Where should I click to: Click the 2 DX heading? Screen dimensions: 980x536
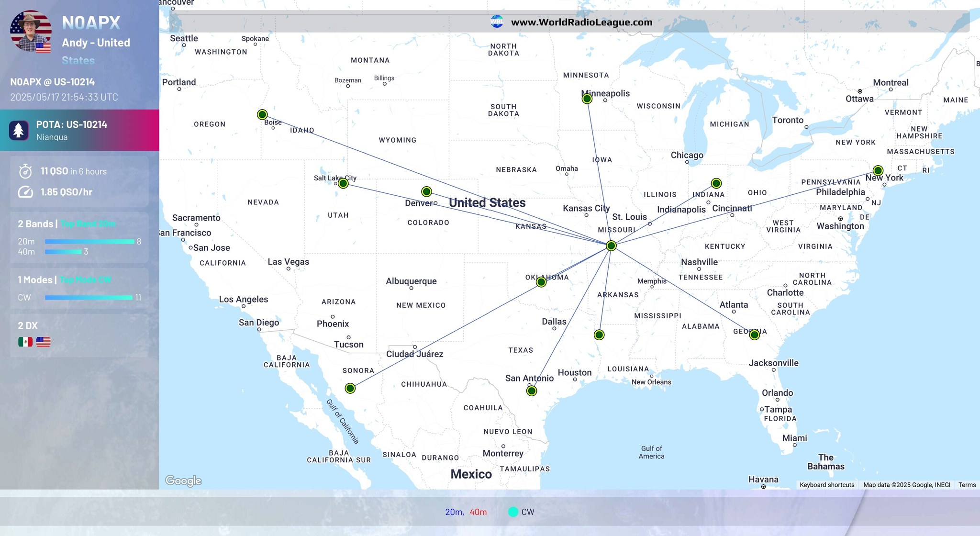click(28, 325)
